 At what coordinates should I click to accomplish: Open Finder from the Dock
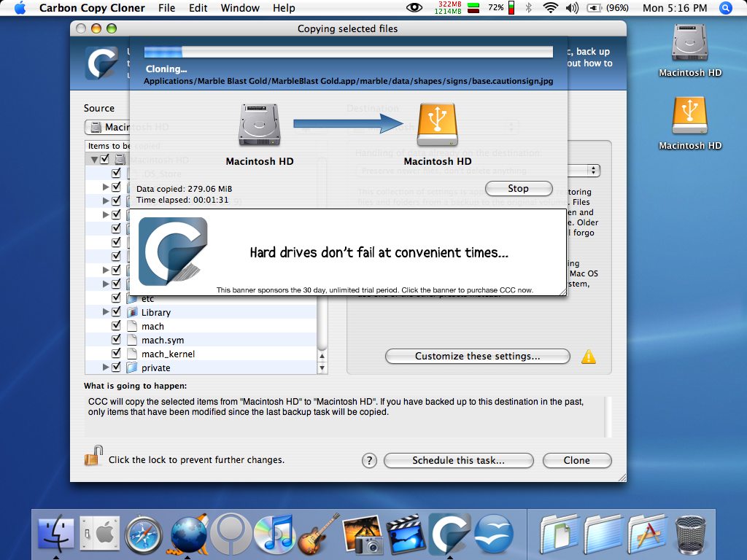pos(55,534)
